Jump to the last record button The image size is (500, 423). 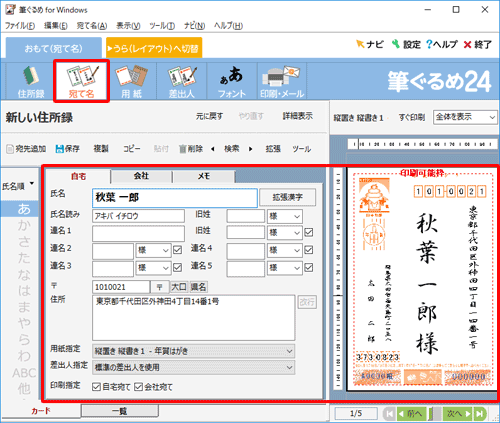[x=480, y=414]
